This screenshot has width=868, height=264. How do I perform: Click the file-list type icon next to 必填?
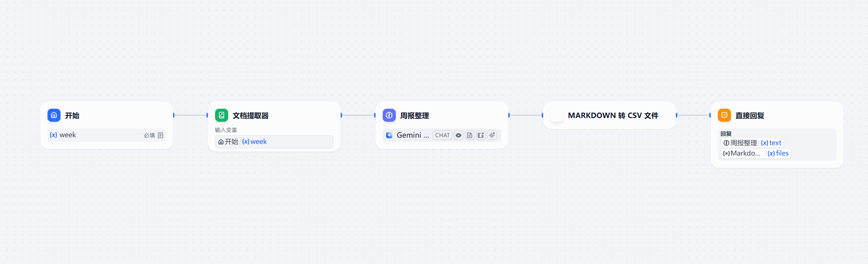point(161,135)
